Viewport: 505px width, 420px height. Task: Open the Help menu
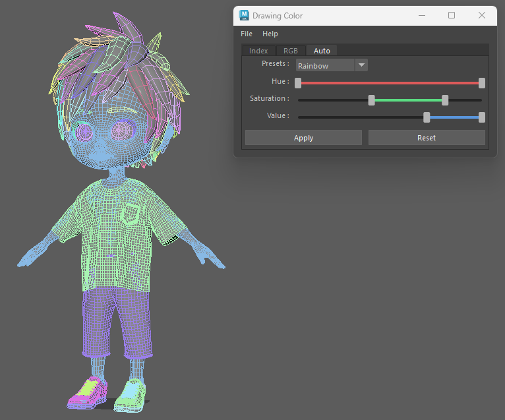[x=270, y=34]
